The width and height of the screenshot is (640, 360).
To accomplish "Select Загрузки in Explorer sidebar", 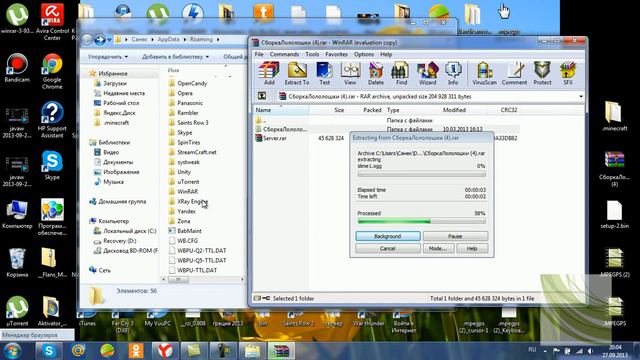I will pyautogui.click(x=115, y=83).
